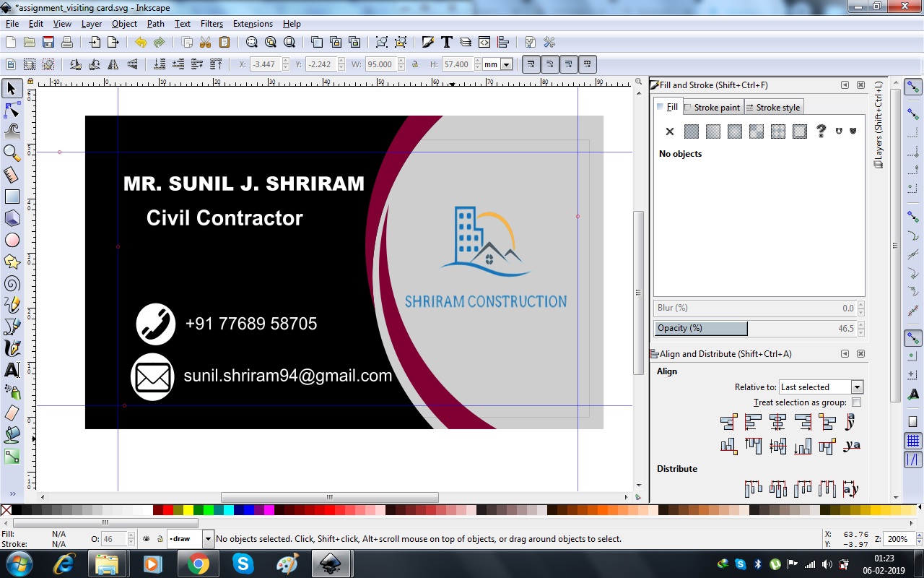
Task: Toggle the width and height ratio lock
Action: click(x=415, y=64)
